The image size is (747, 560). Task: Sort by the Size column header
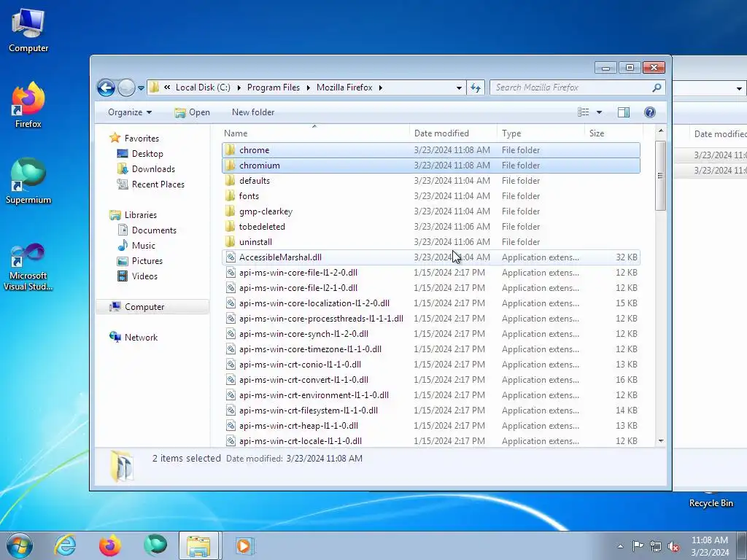[614, 133]
